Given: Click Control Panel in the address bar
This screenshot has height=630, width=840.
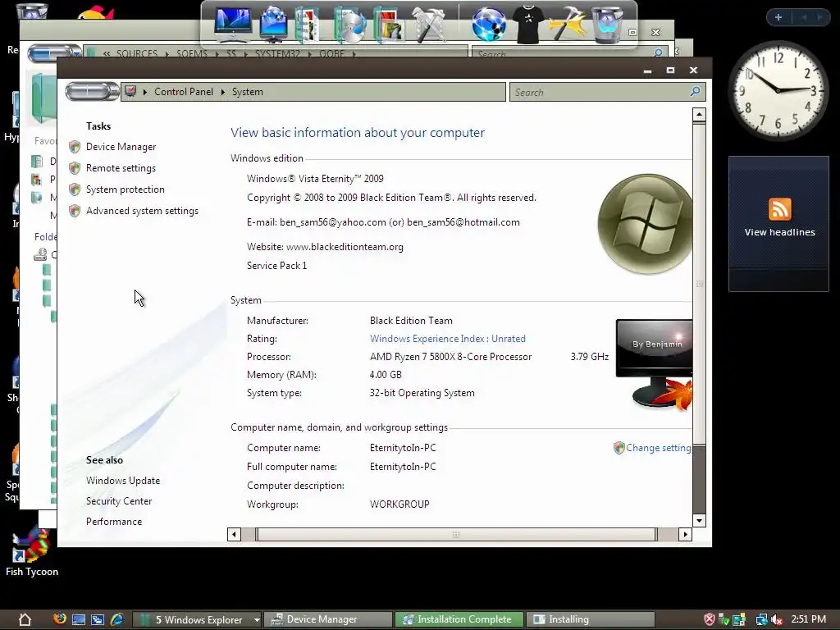Looking at the screenshot, I should click(184, 92).
